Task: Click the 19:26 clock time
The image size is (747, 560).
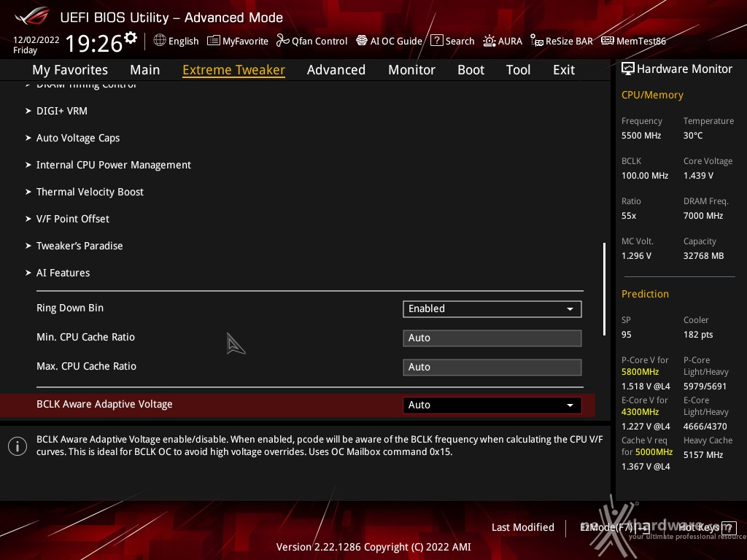Action: (94, 44)
